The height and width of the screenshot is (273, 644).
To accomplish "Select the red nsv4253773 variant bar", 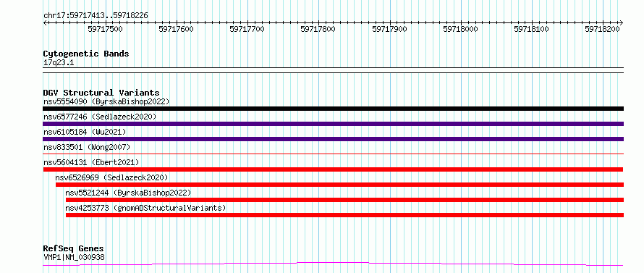I will coord(344,215).
